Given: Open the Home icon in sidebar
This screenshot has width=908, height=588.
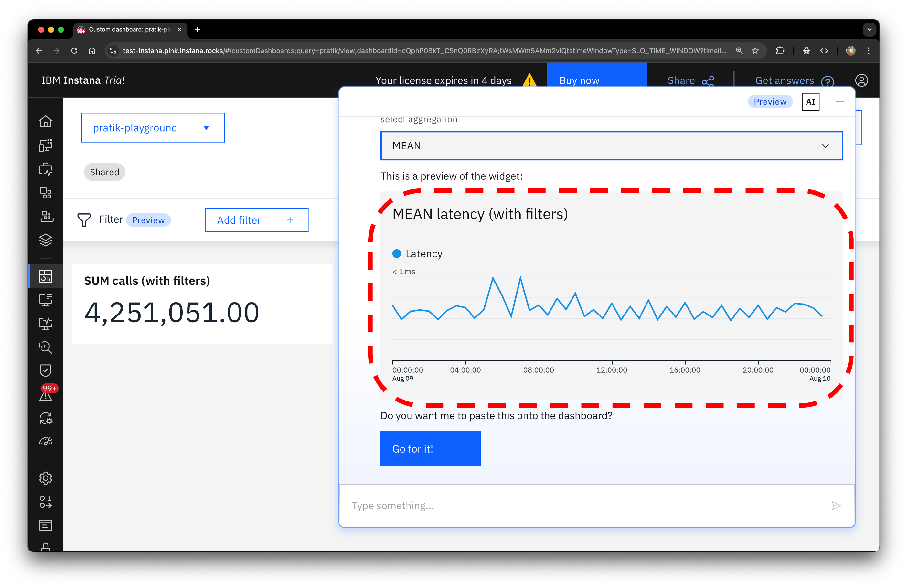Looking at the screenshot, I should (x=45, y=121).
